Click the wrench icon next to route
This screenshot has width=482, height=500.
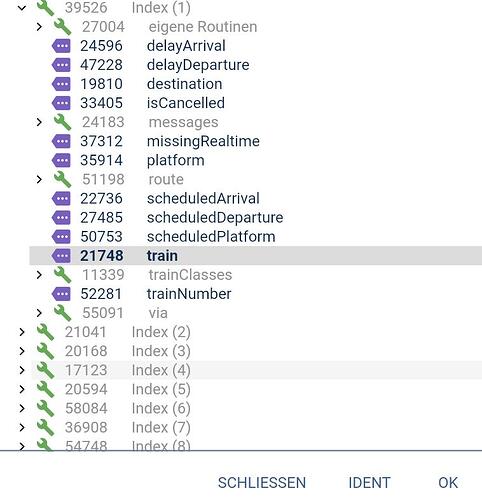coord(62,179)
